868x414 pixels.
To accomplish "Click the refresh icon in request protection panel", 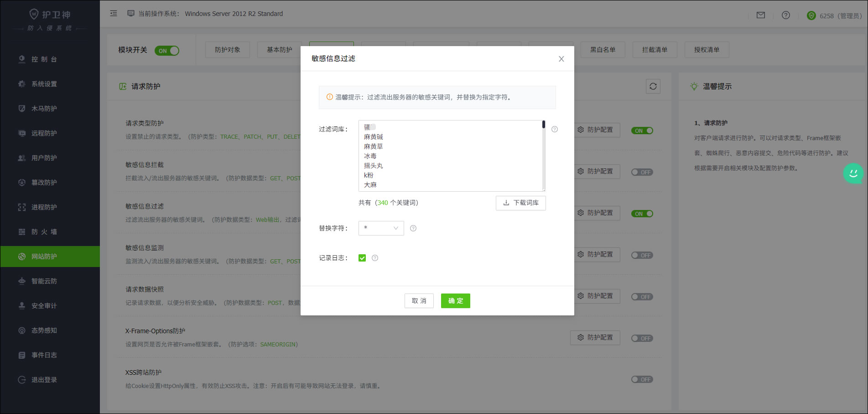I will (653, 86).
